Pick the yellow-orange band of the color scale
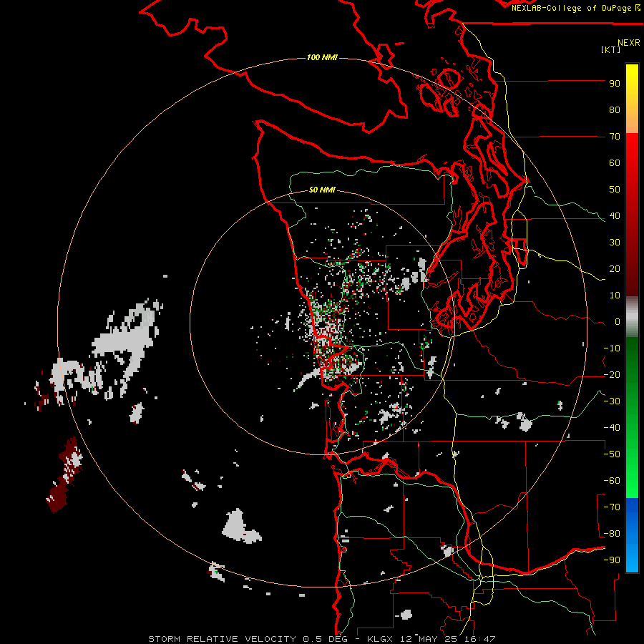The height and width of the screenshot is (644, 644). (632, 99)
